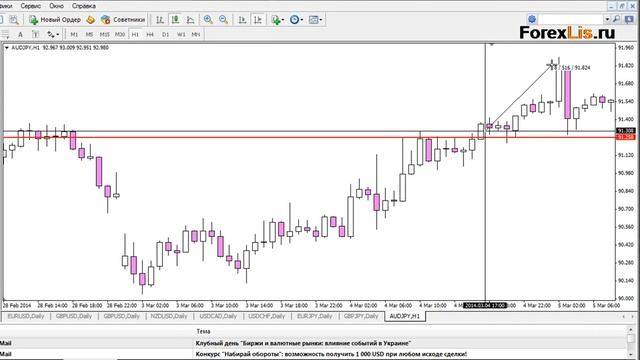
Task: Restore down the chart window
Action: click(x=622, y=6)
